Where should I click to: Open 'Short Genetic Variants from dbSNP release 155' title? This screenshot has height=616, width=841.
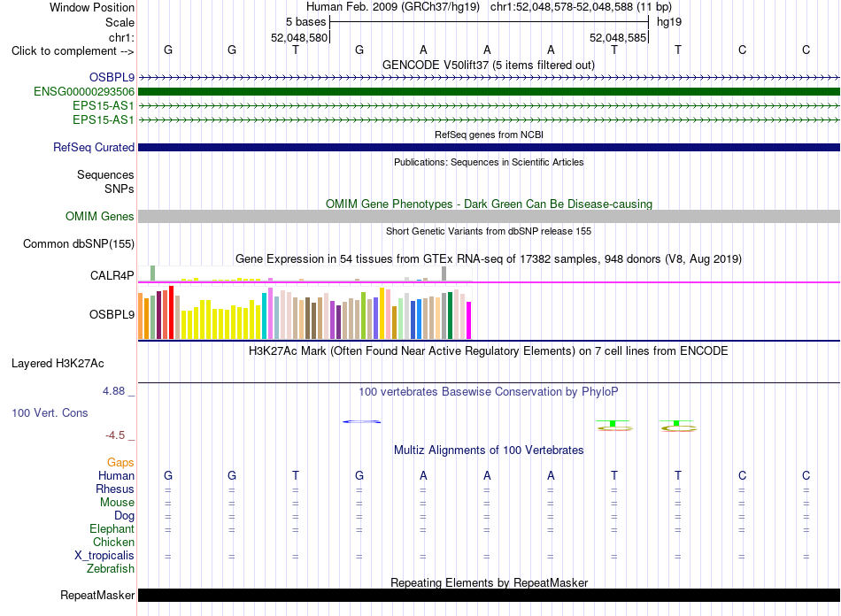point(489,231)
